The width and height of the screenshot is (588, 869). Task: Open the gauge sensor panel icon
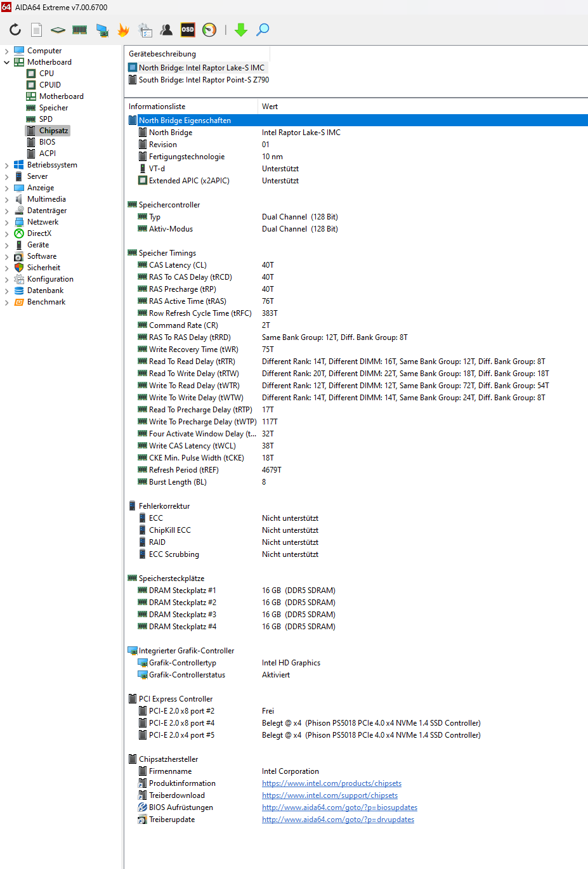[209, 30]
